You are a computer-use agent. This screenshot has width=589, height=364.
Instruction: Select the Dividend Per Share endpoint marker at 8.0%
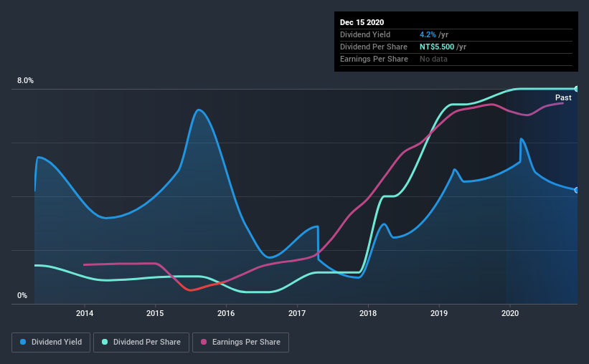(x=576, y=89)
